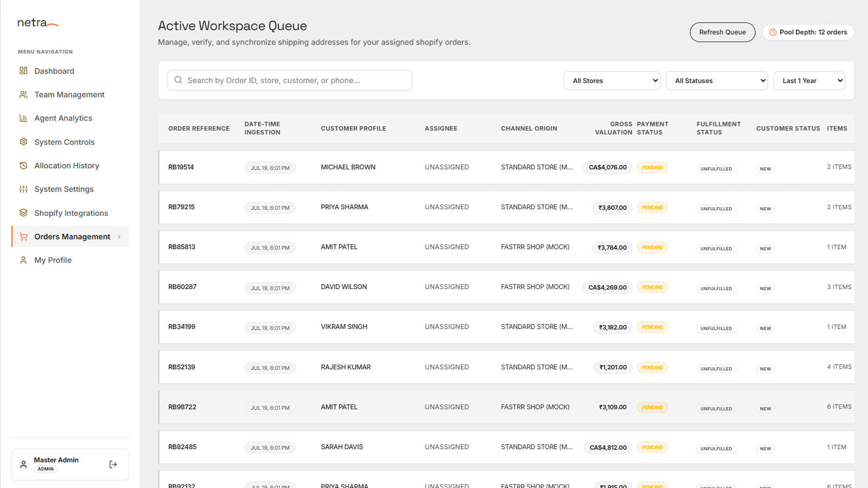Click the Refresh Queue button

point(723,32)
